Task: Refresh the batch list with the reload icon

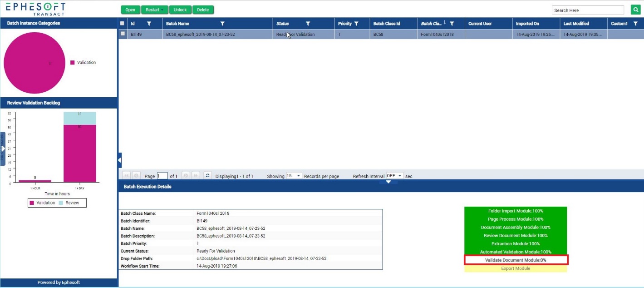Action: coord(208,176)
